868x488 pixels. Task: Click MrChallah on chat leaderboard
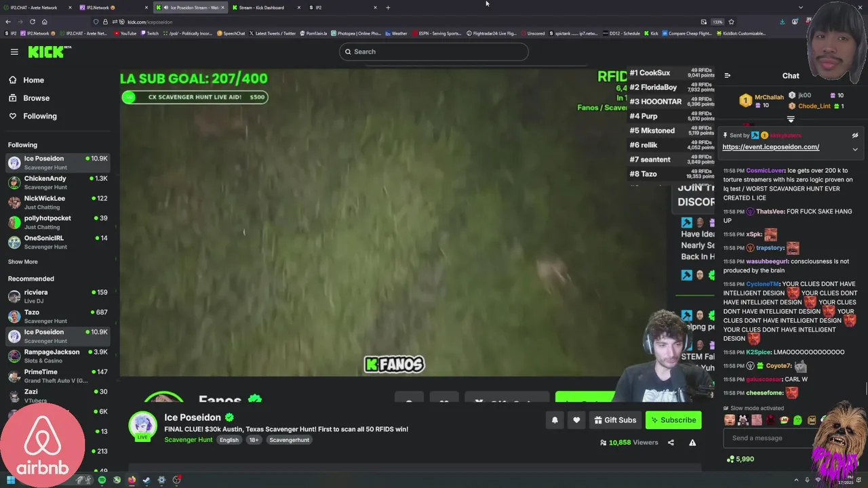[769, 98]
